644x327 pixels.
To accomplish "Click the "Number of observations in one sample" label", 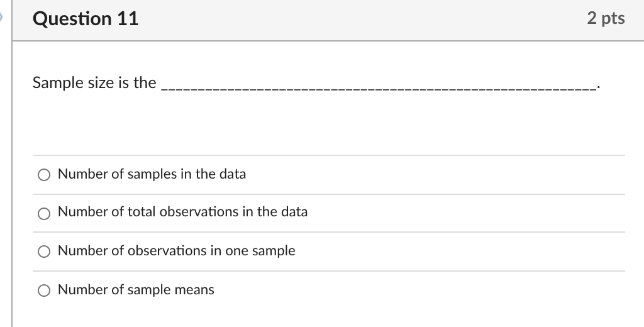I will 176,251.
